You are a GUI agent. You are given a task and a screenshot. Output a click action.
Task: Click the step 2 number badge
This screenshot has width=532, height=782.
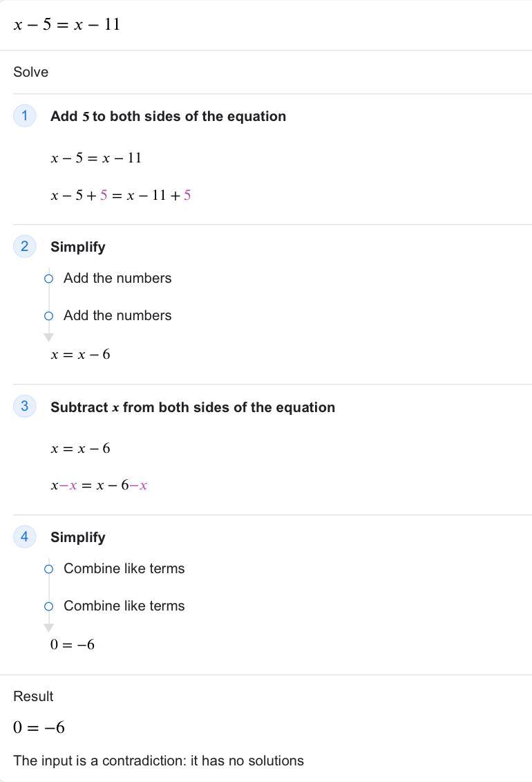click(24, 246)
